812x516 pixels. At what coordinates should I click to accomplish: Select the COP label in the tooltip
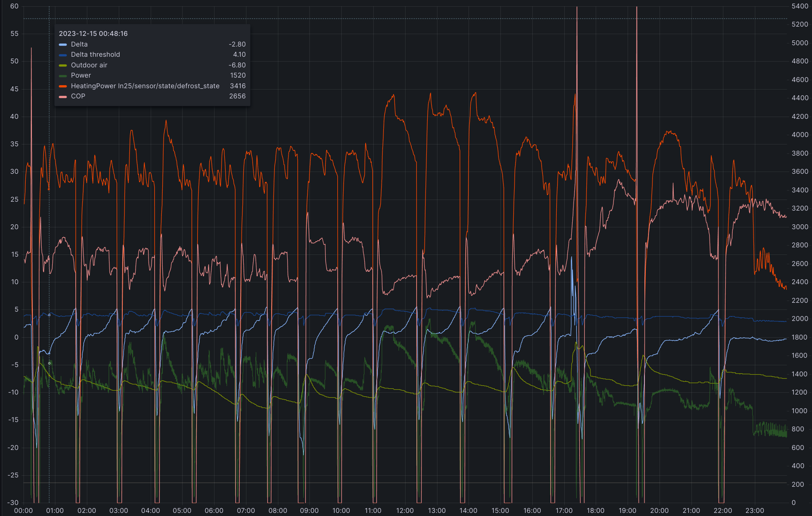tap(78, 96)
